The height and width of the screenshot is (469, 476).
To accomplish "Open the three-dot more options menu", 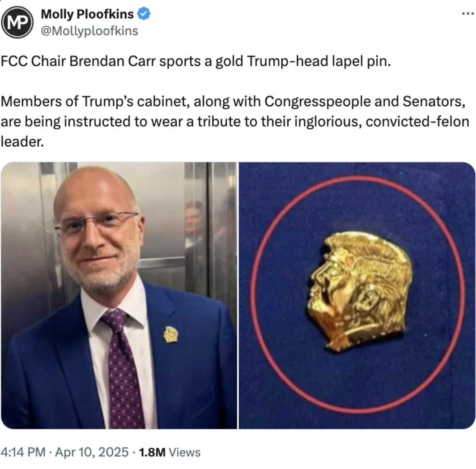I will (468, 14).
